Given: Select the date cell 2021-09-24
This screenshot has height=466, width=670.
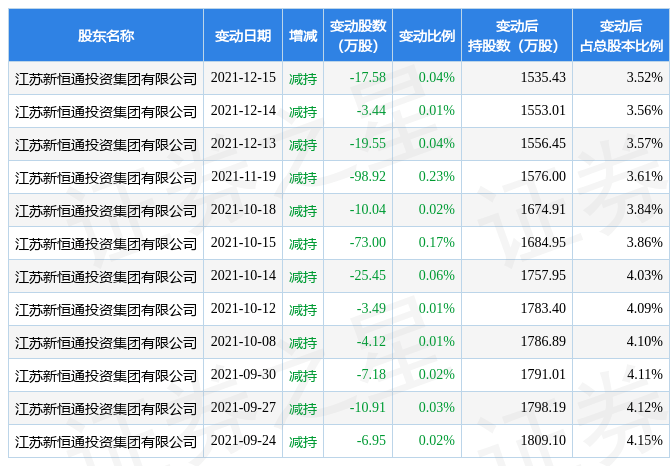Looking at the screenshot, I should coord(243,440).
